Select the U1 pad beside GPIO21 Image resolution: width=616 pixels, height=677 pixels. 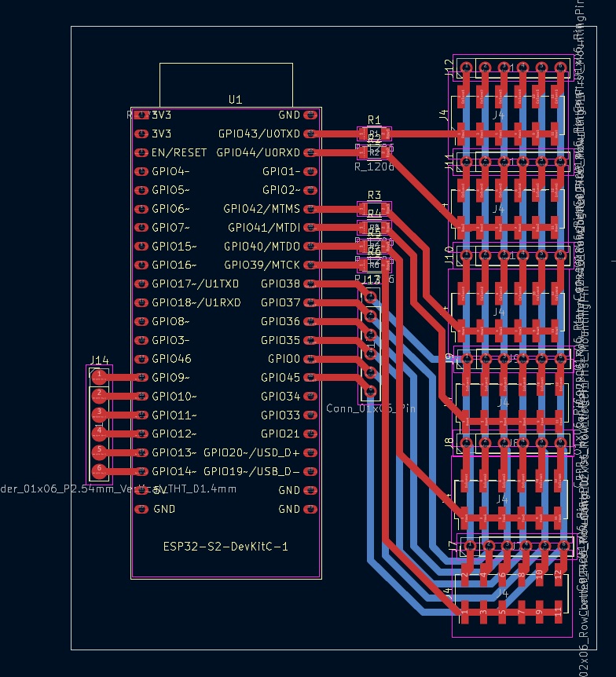click(310, 434)
